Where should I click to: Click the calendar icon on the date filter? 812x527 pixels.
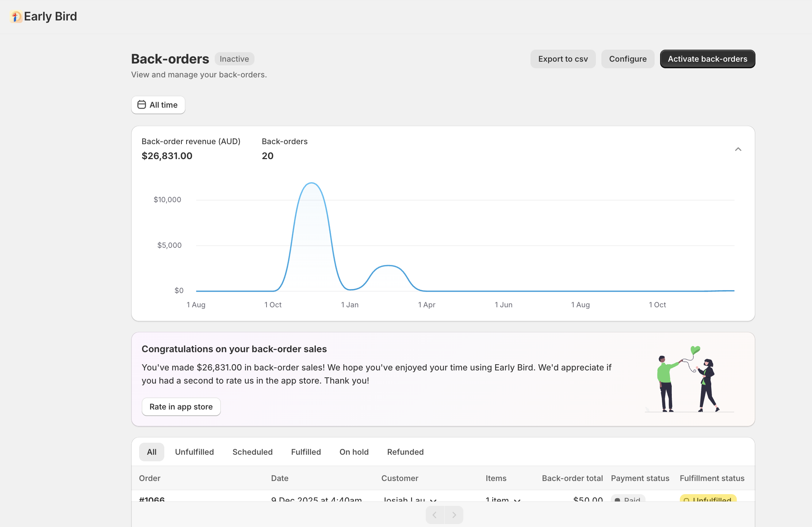point(142,105)
